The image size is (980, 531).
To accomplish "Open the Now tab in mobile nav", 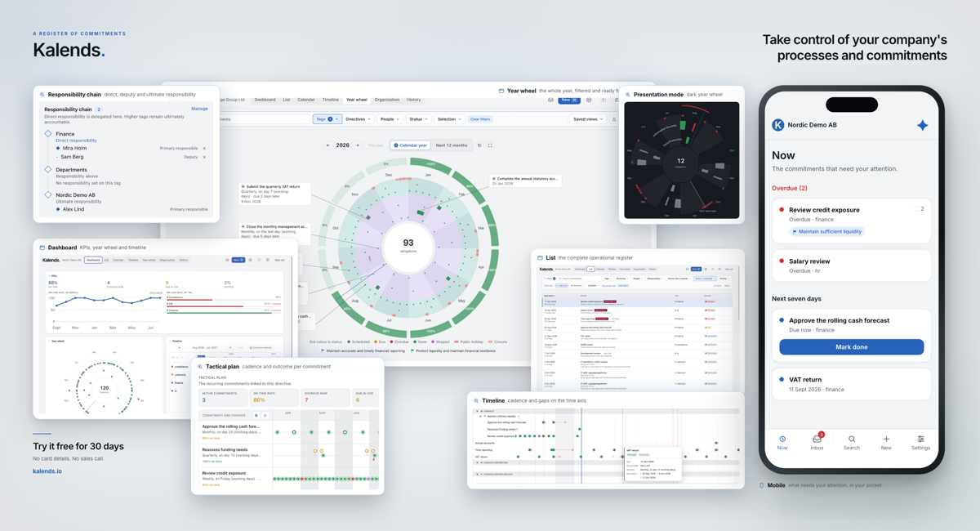I will pyautogui.click(x=782, y=443).
